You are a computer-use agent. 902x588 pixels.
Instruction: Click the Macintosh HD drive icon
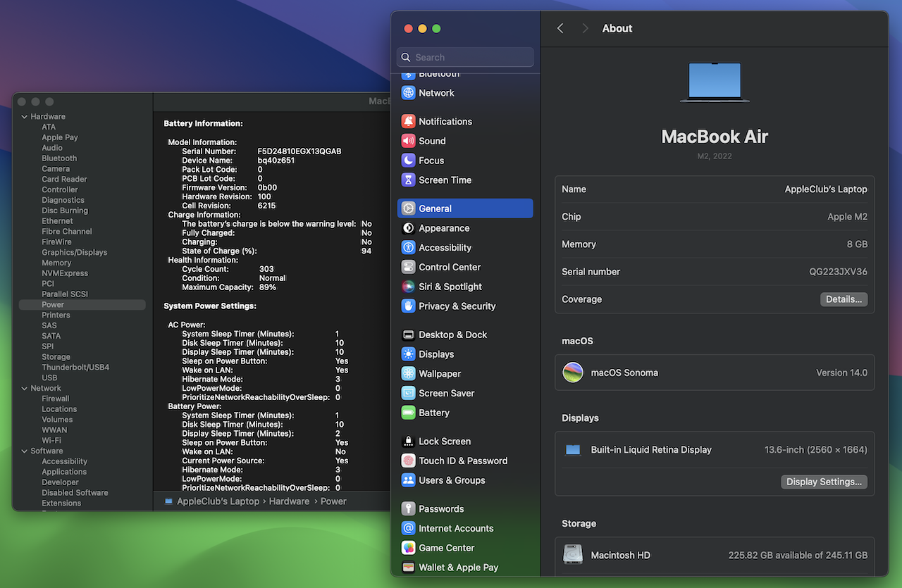[573, 555]
